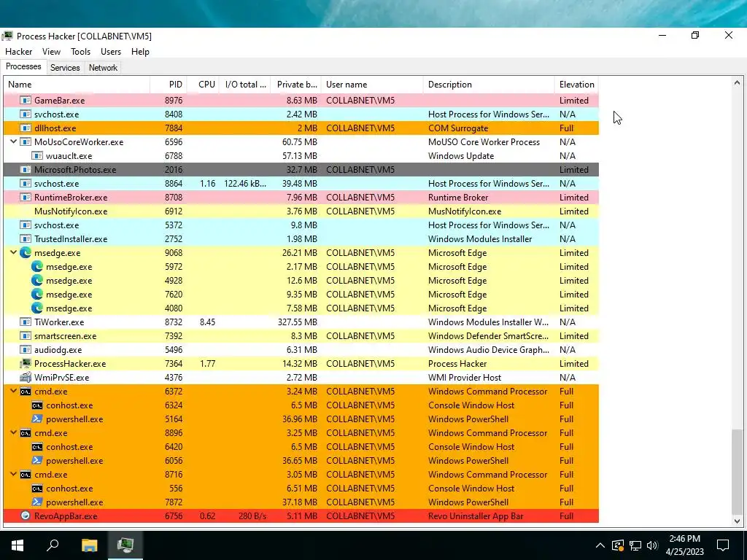Select the Processes tab
The height and width of the screenshot is (560, 747).
(23, 66)
